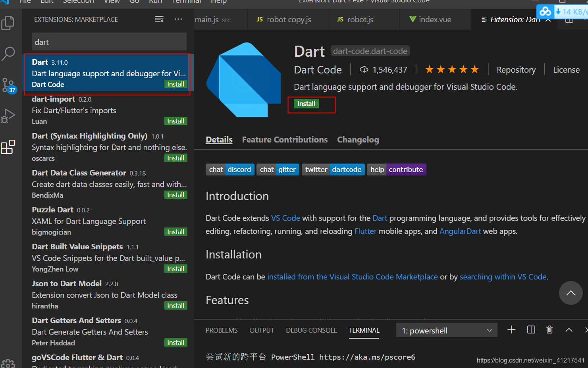Click the download count cloud icon
This screenshot has width=588, height=368.
tap(364, 70)
